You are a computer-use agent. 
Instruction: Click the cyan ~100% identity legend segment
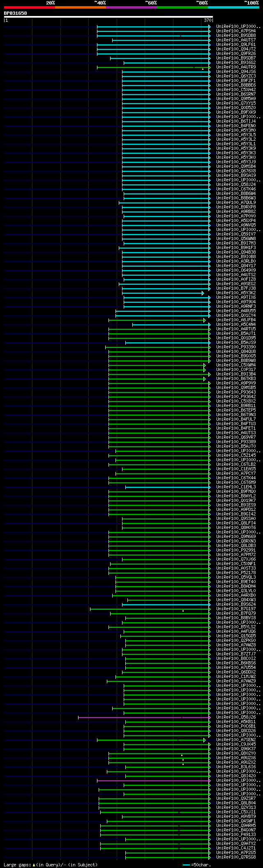[x=233, y=7]
